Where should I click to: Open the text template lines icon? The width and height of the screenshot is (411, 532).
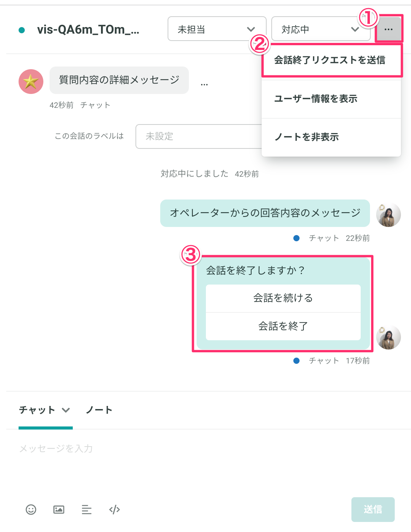coord(87,510)
